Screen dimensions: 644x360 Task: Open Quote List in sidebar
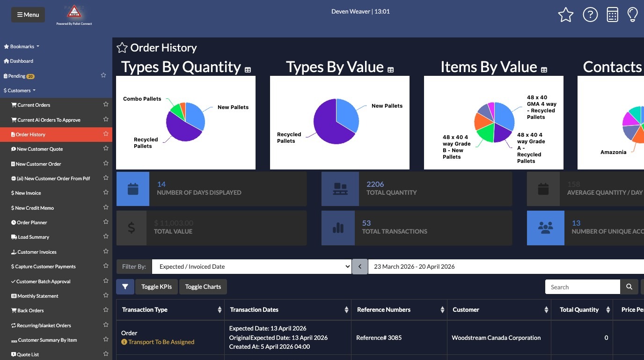pyautogui.click(x=25, y=354)
